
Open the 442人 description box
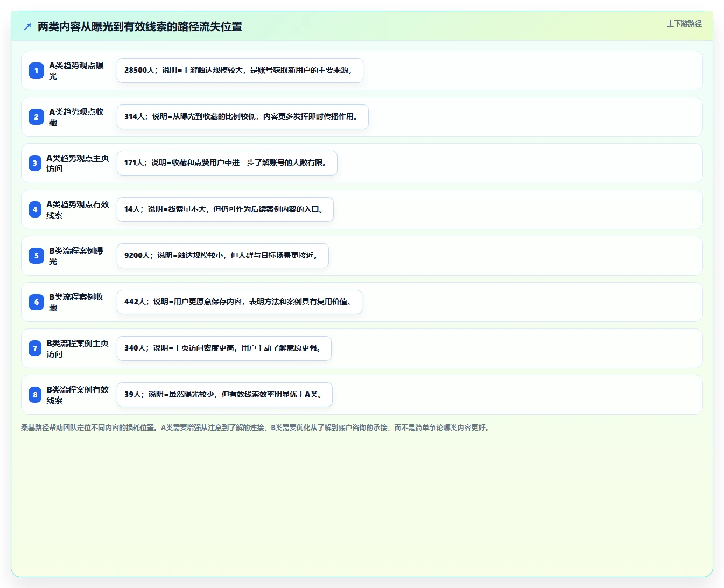tap(240, 302)
